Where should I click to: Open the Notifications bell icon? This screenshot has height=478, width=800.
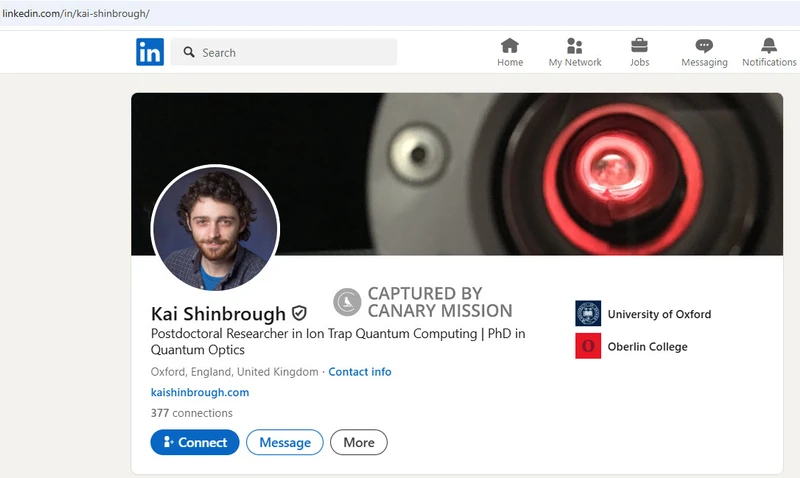coord(769,46)
